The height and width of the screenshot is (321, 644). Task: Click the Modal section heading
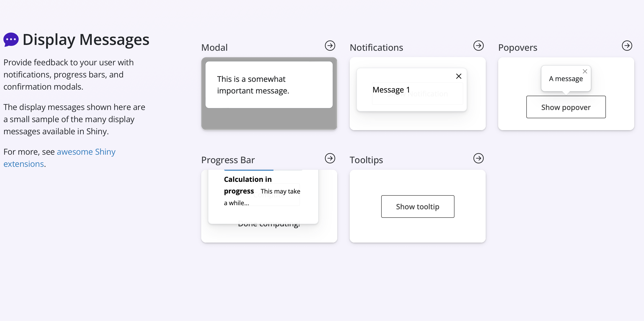[x=214, y=48]
